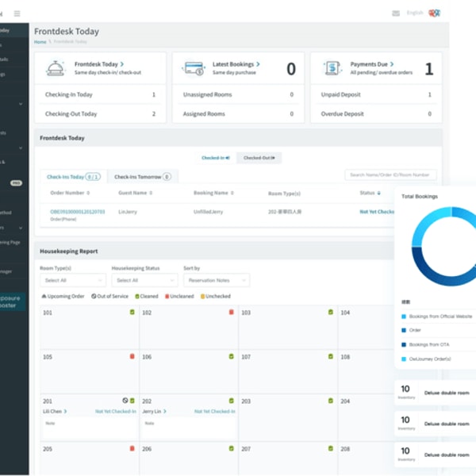This screenshot has height=476, width=476.
Task: Click room 102 uncleaned status icon
Action: [x=232, y=312]
